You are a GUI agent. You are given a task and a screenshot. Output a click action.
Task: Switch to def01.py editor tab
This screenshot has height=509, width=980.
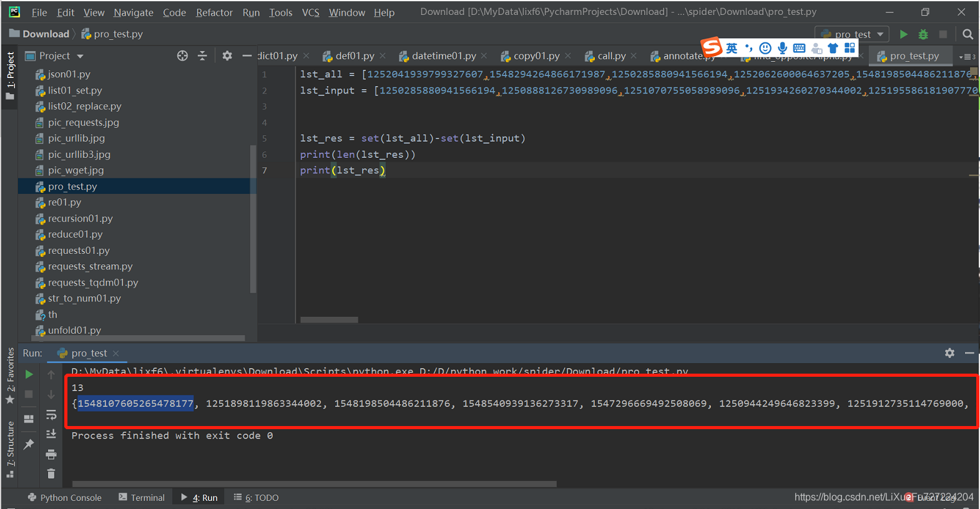click(355, 56)
